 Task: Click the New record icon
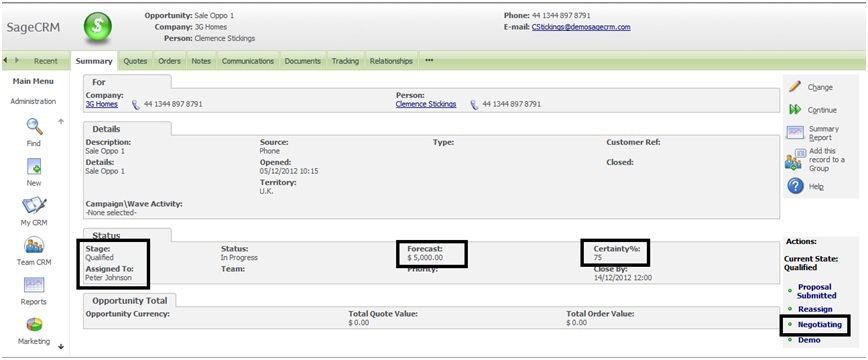[34, 166]
